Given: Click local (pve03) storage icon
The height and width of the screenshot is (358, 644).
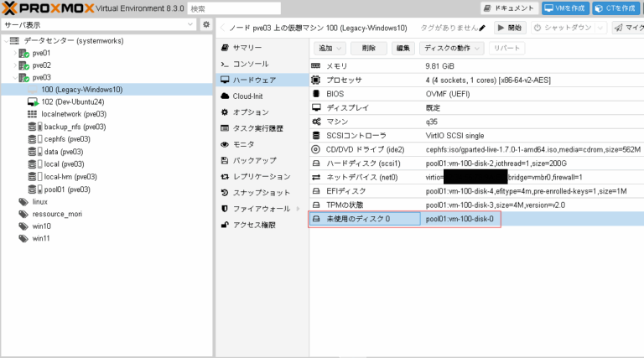Looking at the screenshot, I should (35, 164).
